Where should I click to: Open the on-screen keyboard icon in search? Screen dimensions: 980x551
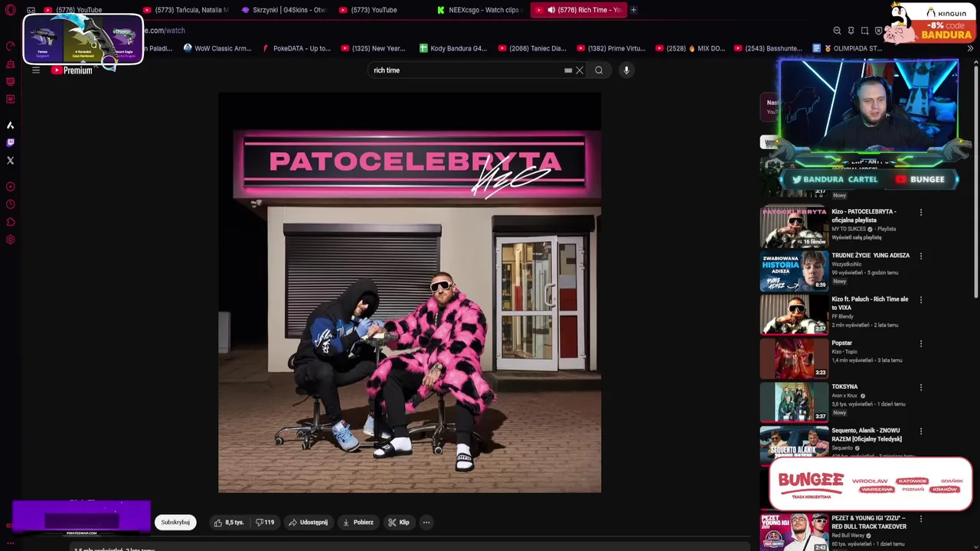point(568,70)
